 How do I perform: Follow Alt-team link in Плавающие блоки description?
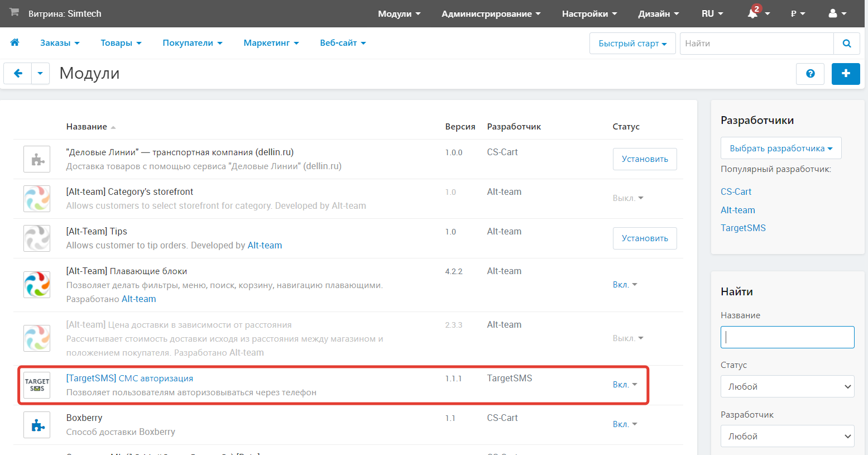pyautogui.click(x=138, y=299)
